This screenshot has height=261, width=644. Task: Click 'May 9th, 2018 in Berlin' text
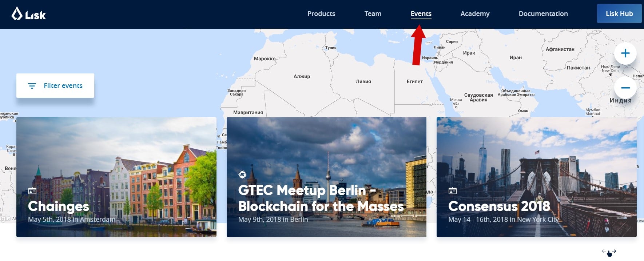(x=273, y=220)
